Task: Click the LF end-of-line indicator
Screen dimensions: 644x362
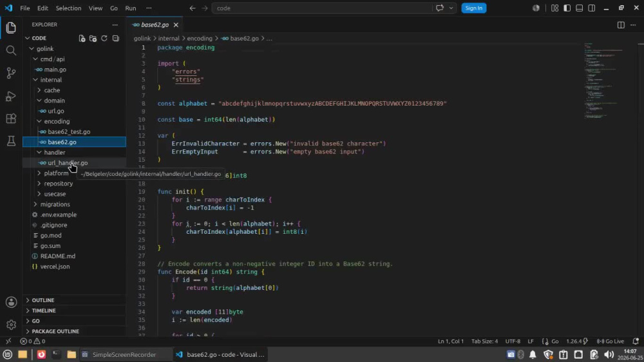Action: pos(531,341)
